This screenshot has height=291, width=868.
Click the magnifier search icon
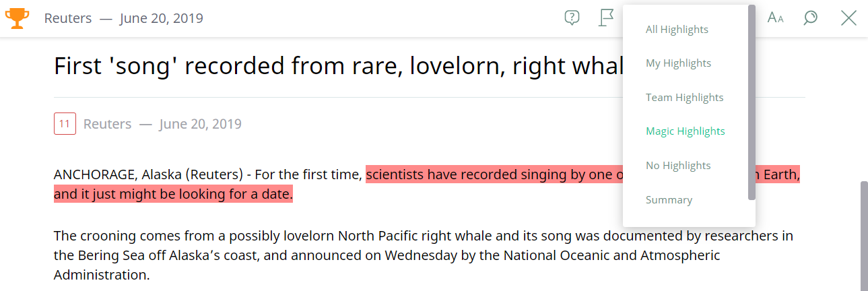pos(810,18)
